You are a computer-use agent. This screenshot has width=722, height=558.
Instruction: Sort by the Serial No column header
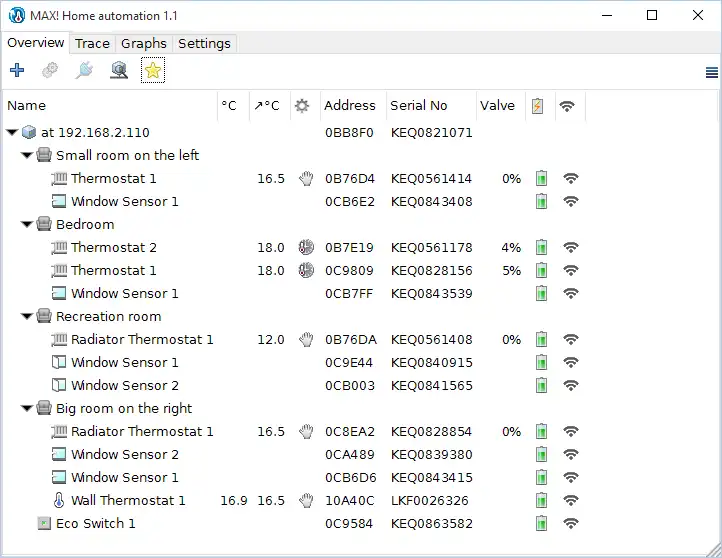click(x=431, y=106)
